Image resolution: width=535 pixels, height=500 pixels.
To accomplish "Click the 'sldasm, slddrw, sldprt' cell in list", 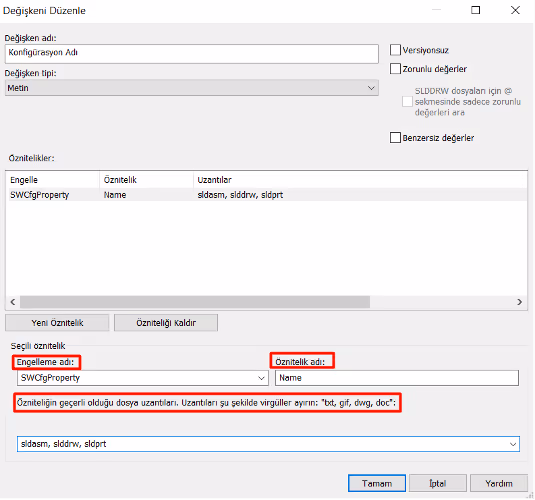I will [240, 195].
